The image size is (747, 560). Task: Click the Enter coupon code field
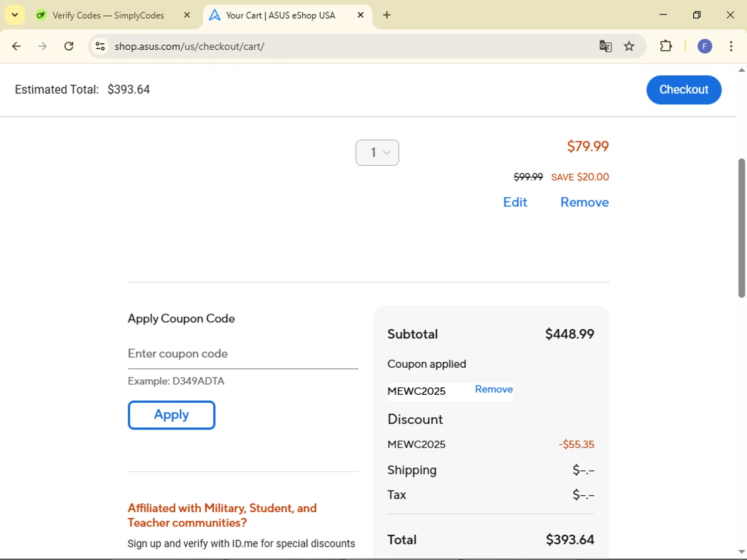243,354
